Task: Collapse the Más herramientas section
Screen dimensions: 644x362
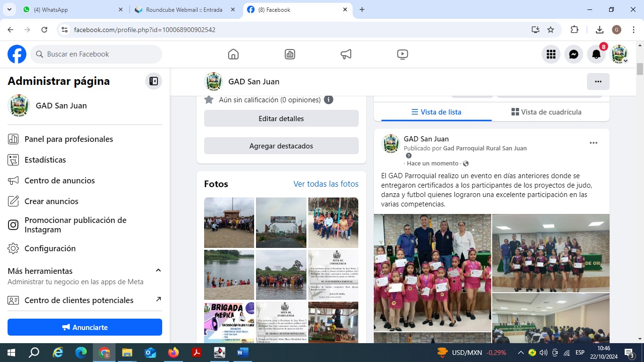Action: pyautogui.click(x=158, y=271)
